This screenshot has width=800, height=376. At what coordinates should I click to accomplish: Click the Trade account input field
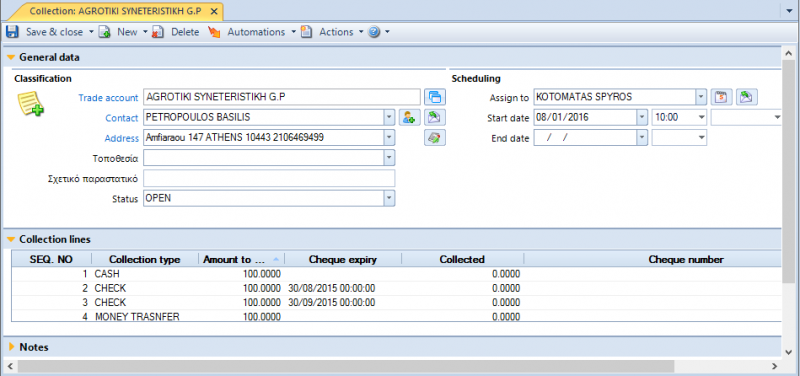(x=282, y=97)
